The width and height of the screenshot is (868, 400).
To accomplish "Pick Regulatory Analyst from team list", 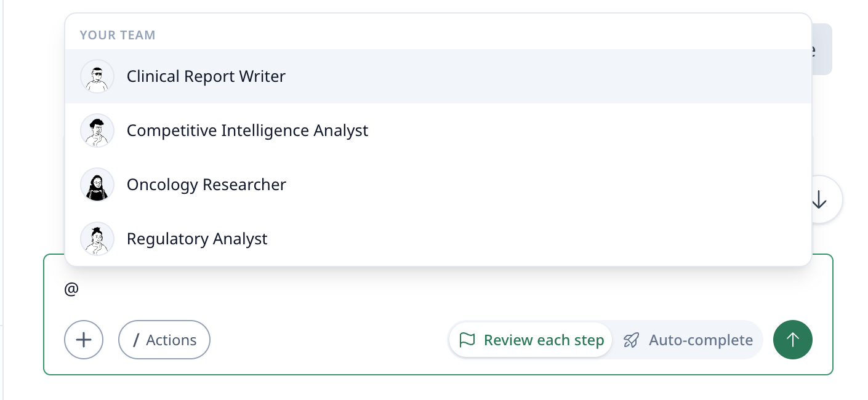I will coord(197,239).
